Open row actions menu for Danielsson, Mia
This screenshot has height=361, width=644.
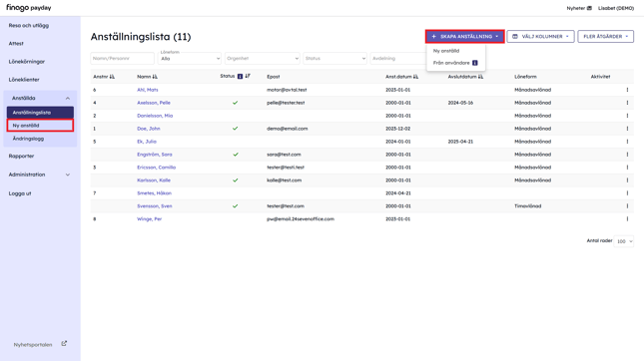pos(627,116)
